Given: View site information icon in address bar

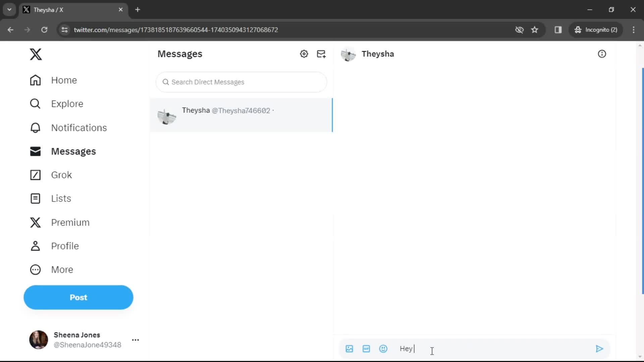Looking at the screenshot, I should [65, 30].
